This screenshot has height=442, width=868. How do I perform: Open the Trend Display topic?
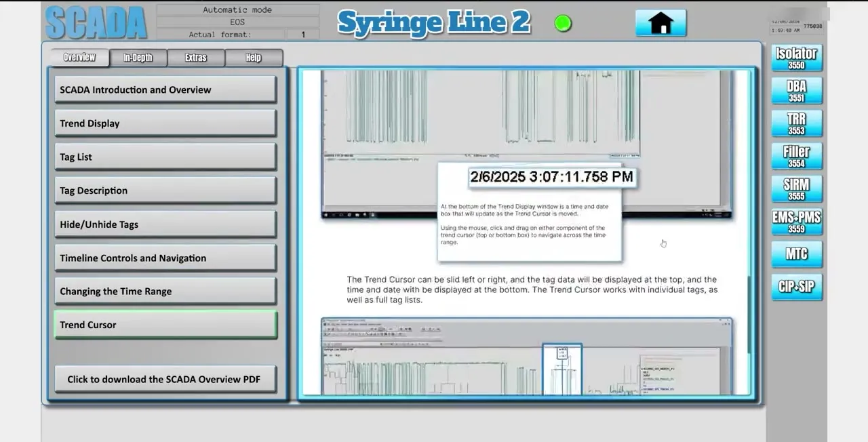point(165,123)
